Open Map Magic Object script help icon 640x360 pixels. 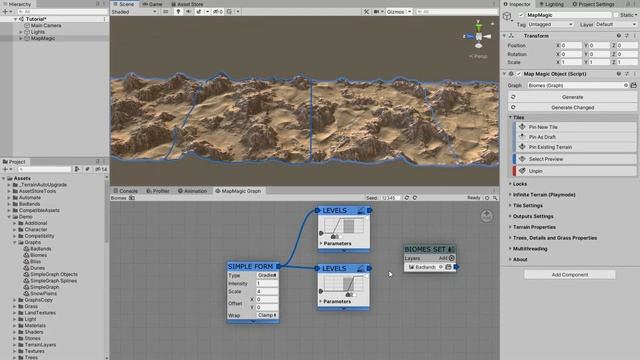tap(619, 74)
